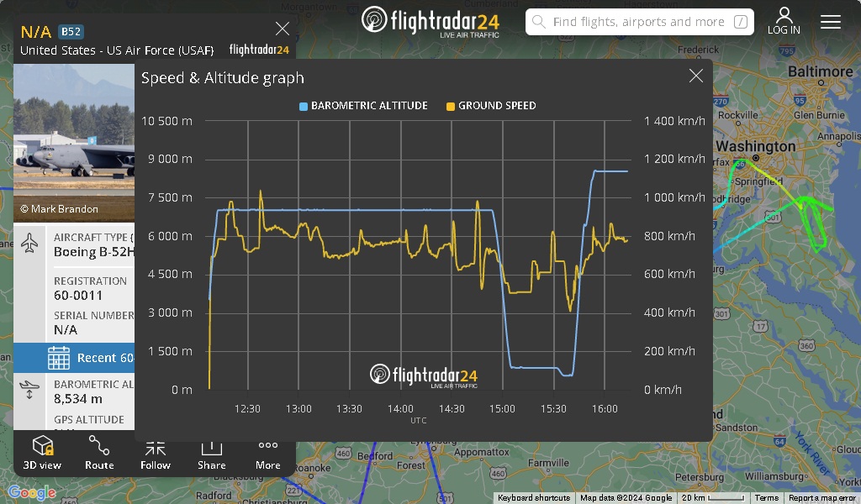Click registration 60-0011 text

pos(78,296)
